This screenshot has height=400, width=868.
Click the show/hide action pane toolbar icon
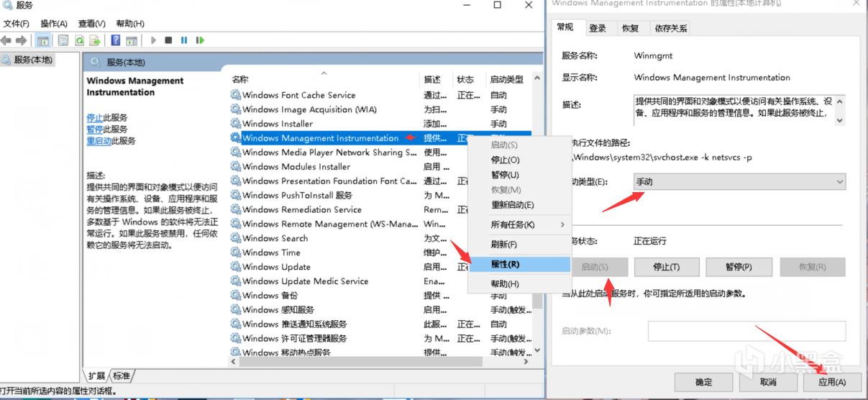coord(132,40)
